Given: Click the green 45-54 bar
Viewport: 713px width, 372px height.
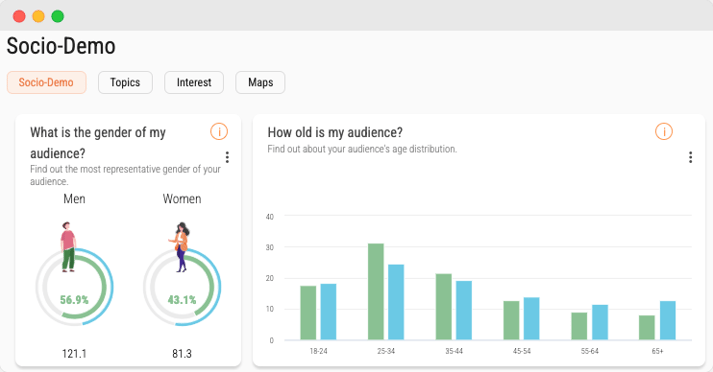Looking at the screenshot, I should click(511, 320).
